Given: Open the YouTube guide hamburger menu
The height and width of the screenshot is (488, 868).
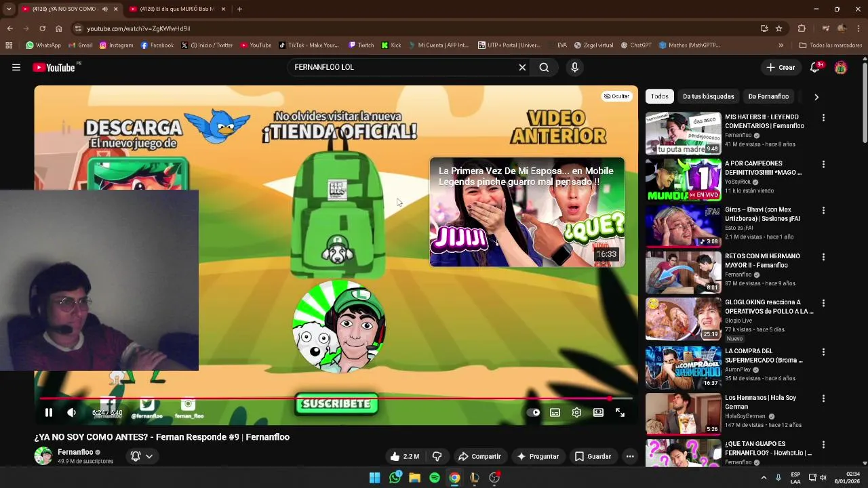Looking at the screenshot, I should (16, 67).
